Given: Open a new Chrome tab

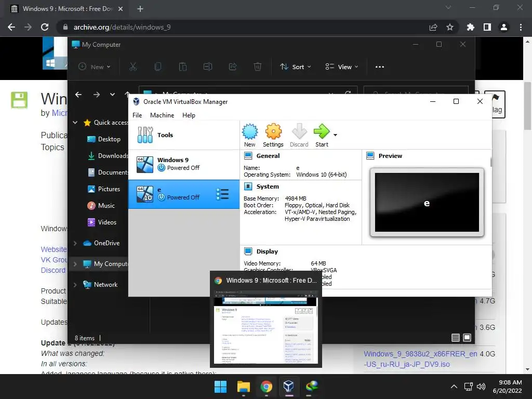Looking at the screenshot, I should [140, 9].
